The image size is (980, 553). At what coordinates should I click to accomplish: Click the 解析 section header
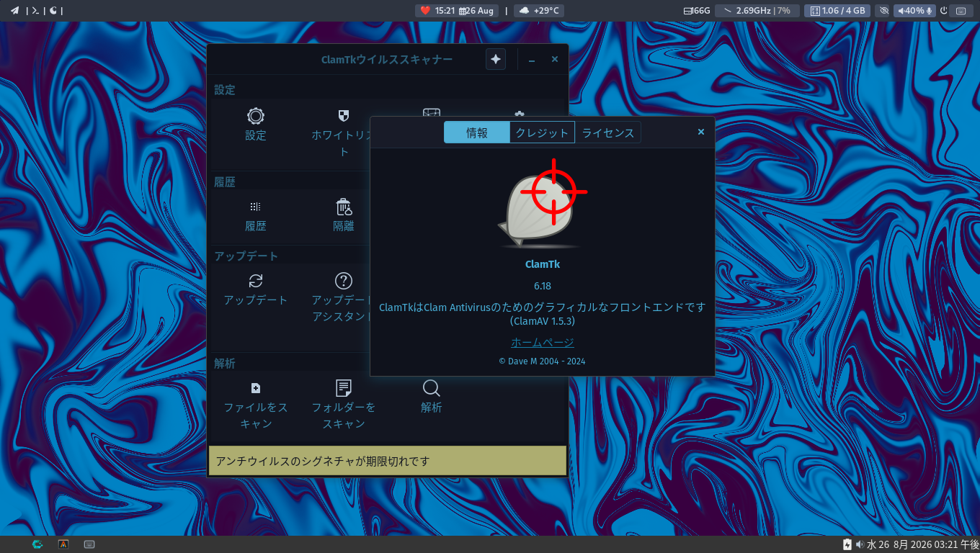click(225, 364)
